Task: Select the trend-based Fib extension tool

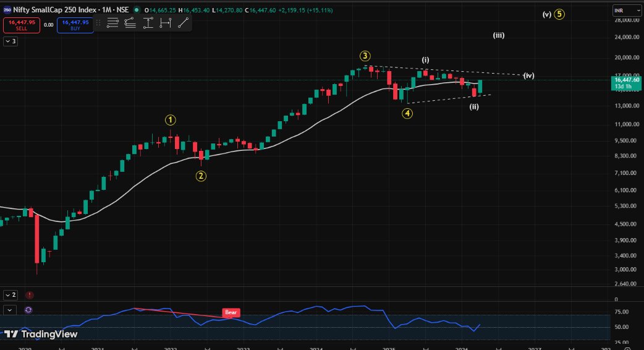Action: pos(130,23)
